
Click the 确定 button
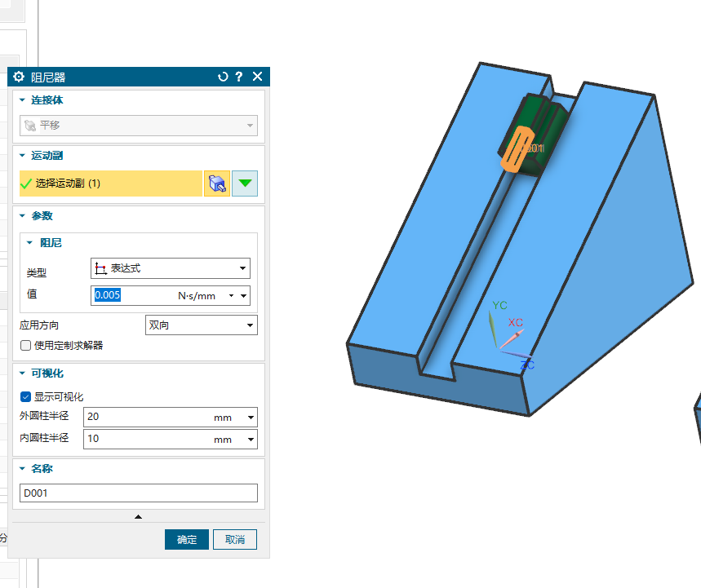(187, 540)
